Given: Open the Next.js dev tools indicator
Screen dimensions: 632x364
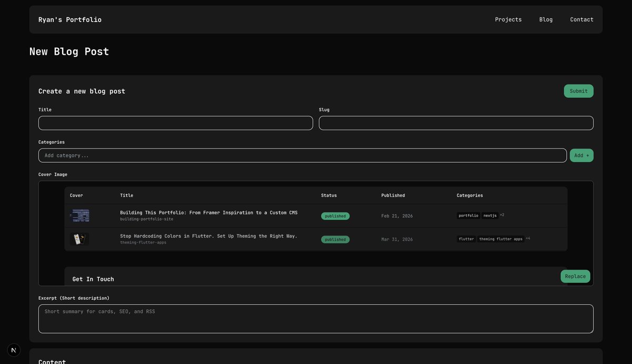Looking at the screenshot, I should coord(14,350).
